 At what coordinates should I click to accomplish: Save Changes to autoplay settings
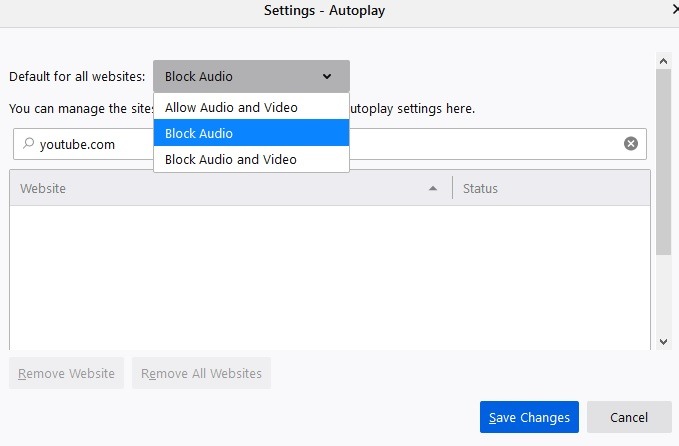coord(529,417)
